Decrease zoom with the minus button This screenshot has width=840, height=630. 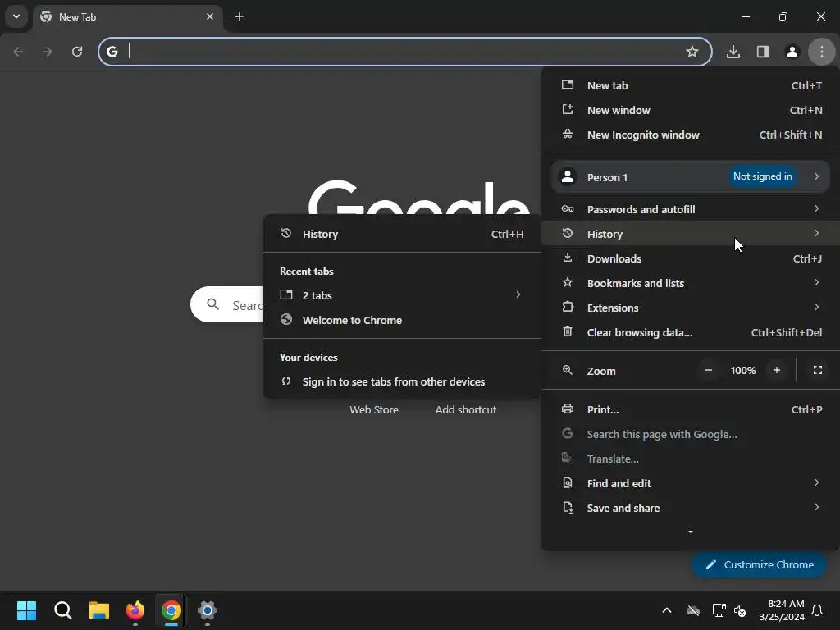tap(708, 370)
